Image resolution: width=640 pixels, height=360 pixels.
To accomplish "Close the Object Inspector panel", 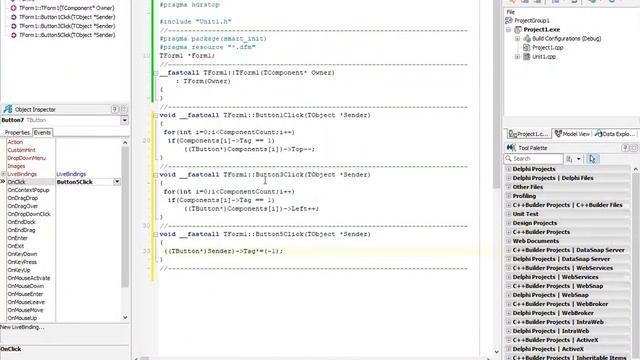I will pyautogui.click(x=124, y=109).
